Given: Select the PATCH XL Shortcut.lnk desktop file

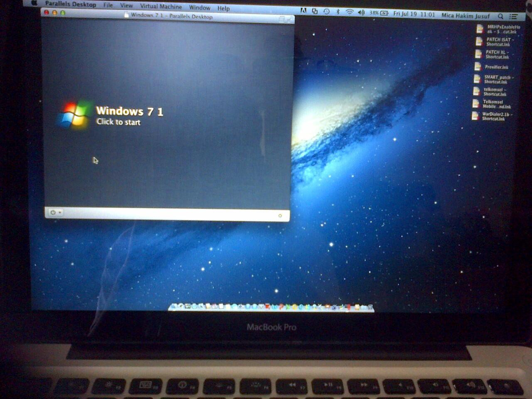Looking at the screenshot, I should pyautogui.click(x=492, y=54).
